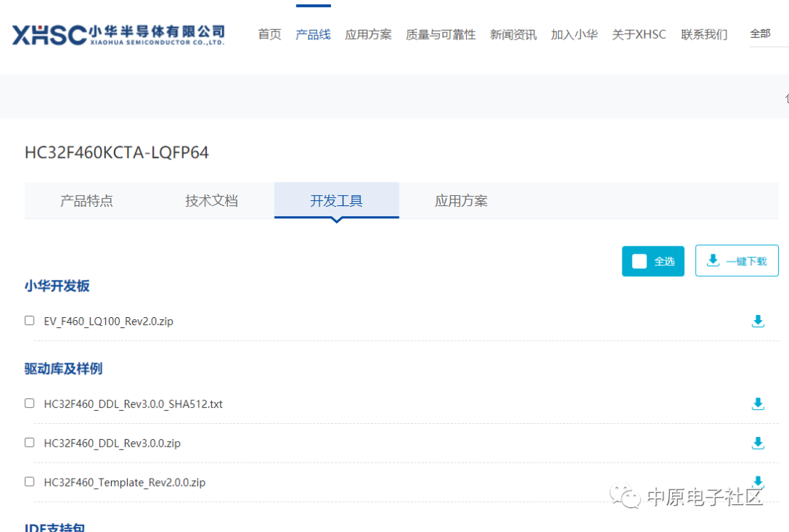The height and width of the screenshot is (532, 789).
Task: Open the 质量与可靠性 menu item
Action: (x=441, y=34)
